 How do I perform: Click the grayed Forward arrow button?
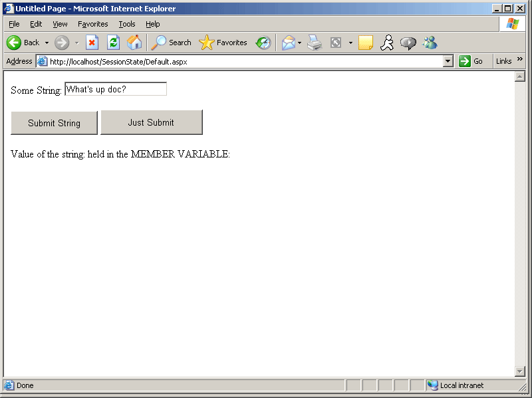pyautogui.click(x=62, y=43)
